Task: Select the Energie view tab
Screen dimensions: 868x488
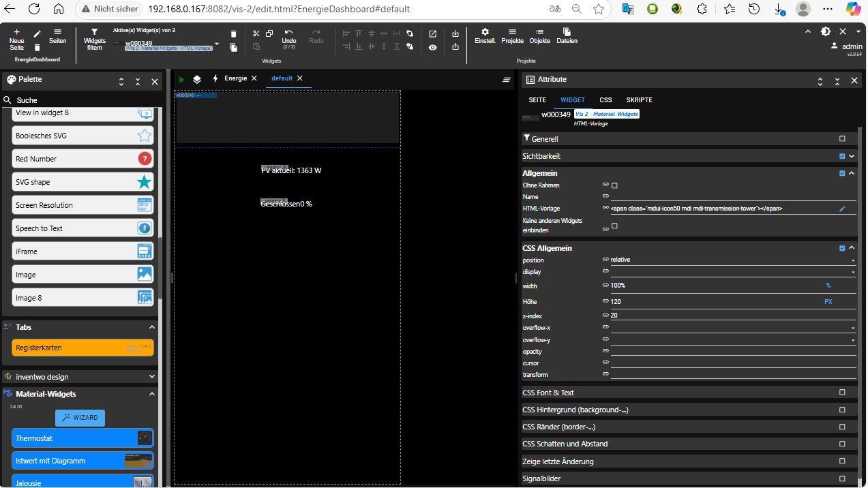Action: tap(235, 78)
